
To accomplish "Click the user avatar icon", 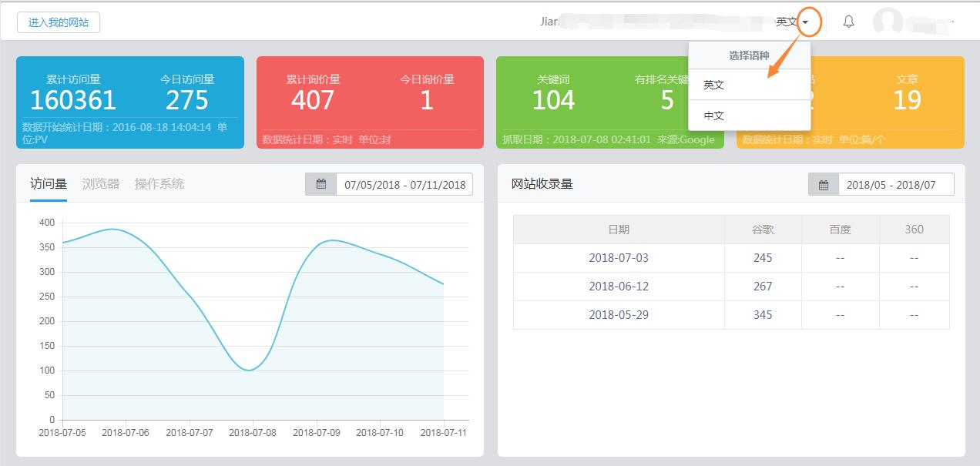I will (x=888, y=22).
